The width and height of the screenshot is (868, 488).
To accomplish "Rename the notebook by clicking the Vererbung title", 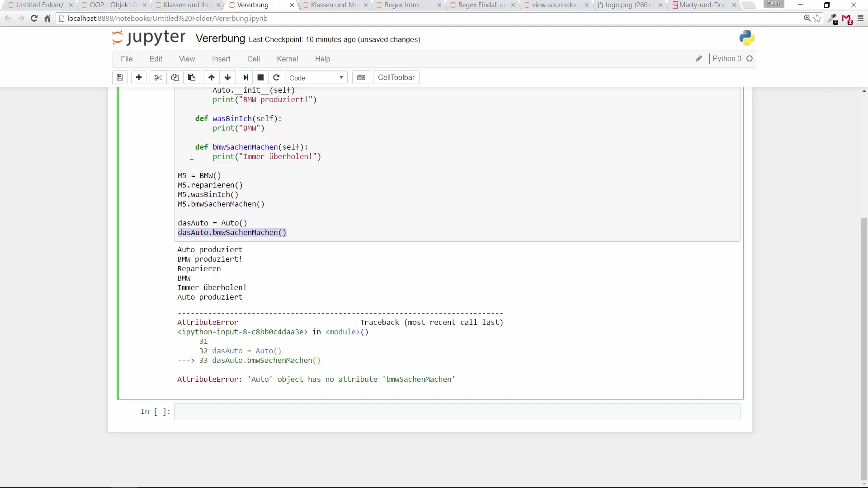I will (221, 39).
